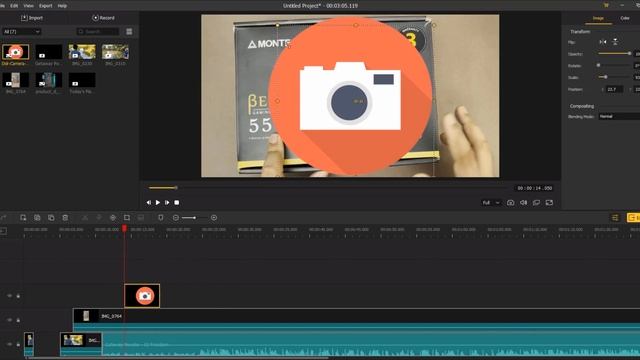Zoom out the timeline with minus icon
This screenshot has width=640, height=360.
tap(176, 218)
